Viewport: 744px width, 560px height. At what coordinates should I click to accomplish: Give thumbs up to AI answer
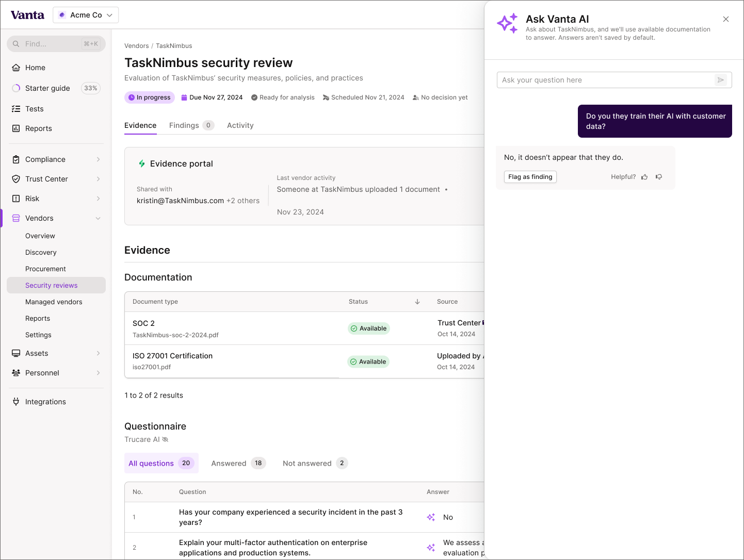644,177
